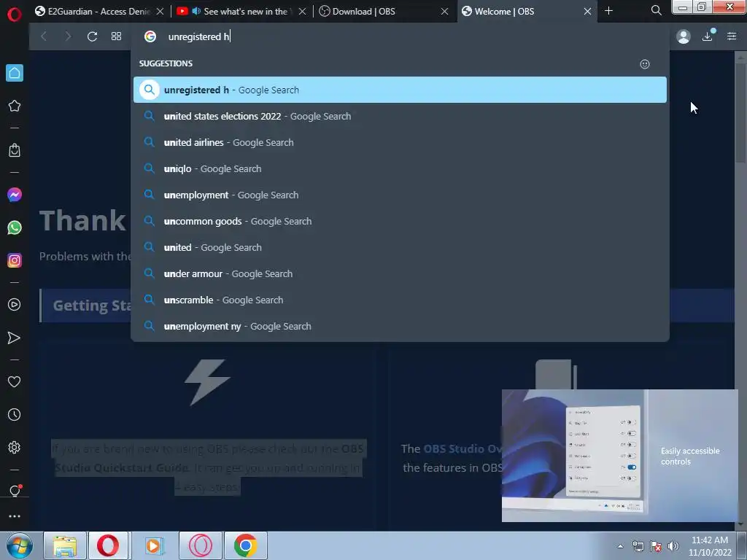This screenshot has width=747, height=560.
Task: Open Messenger from the sidebar
Action: coord(15,194)
